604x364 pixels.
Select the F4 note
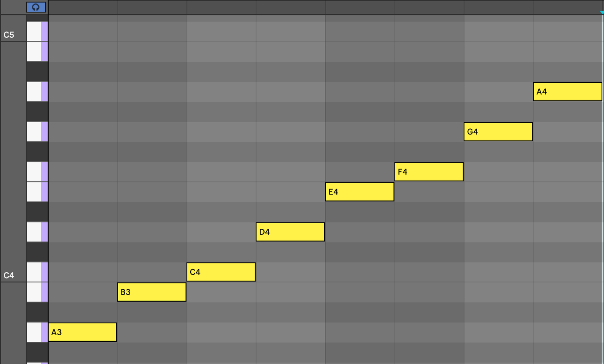(x=428, y=171)
